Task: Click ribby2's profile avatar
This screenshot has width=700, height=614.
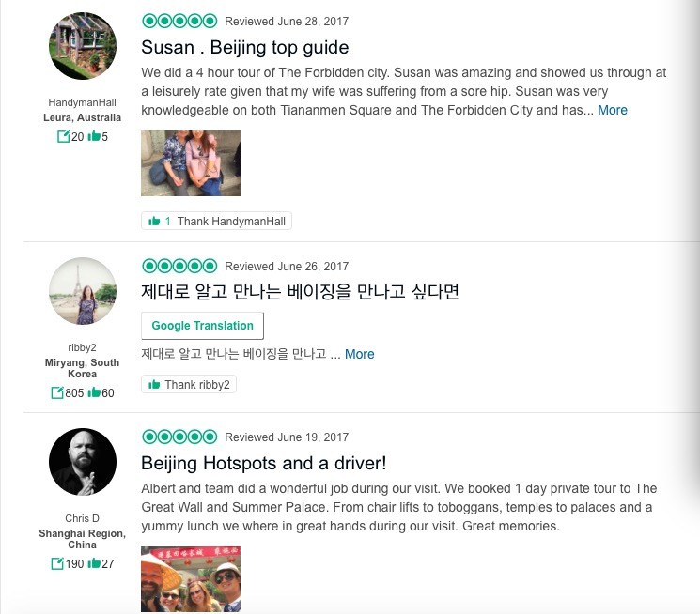Action: click(83, 291)
